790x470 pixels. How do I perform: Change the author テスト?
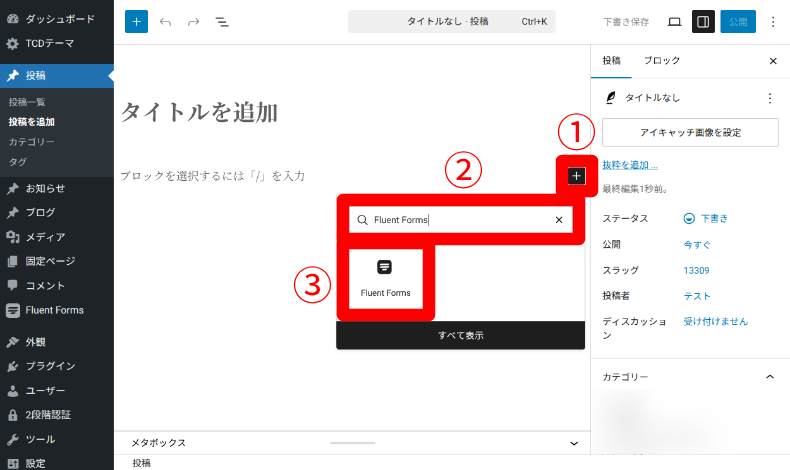click(697, 296)
